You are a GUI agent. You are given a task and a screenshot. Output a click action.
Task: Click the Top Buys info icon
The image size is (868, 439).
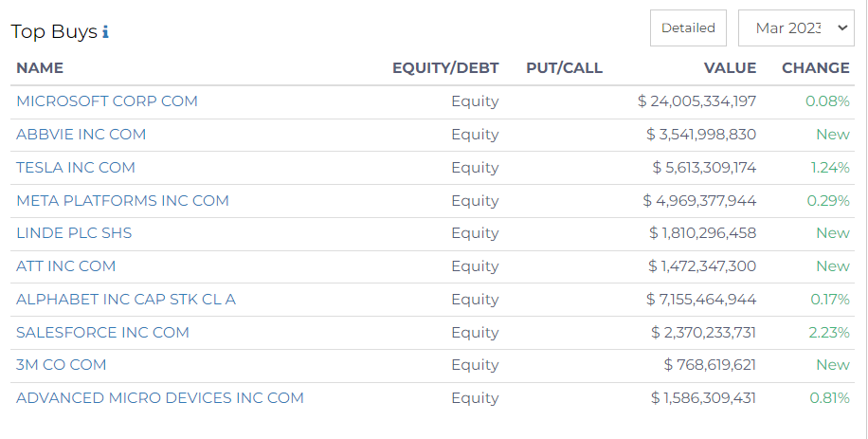(105, 32)
